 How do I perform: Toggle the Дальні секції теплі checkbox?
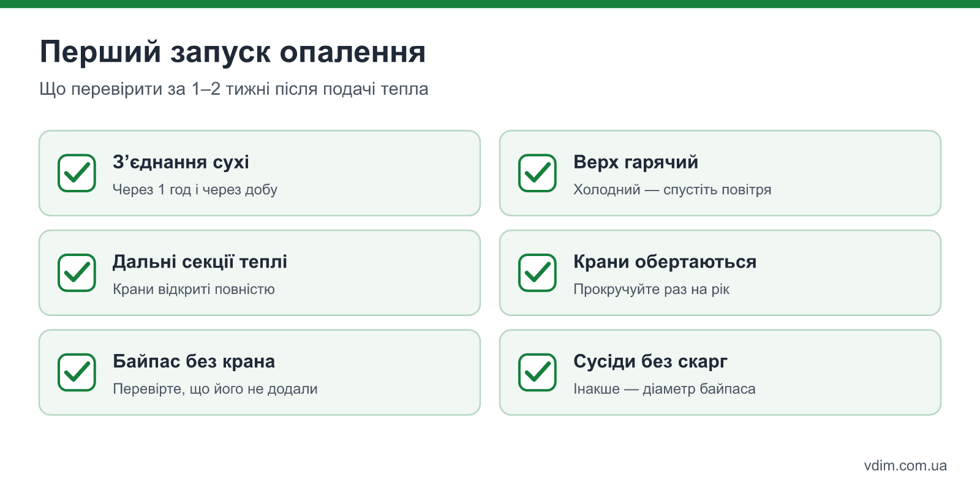77,273
